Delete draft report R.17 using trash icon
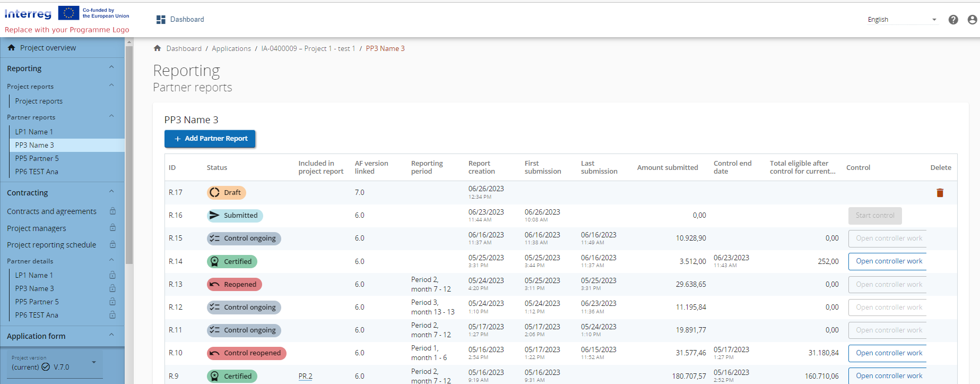This screenshot has width=980, height=384. point(940,193)
